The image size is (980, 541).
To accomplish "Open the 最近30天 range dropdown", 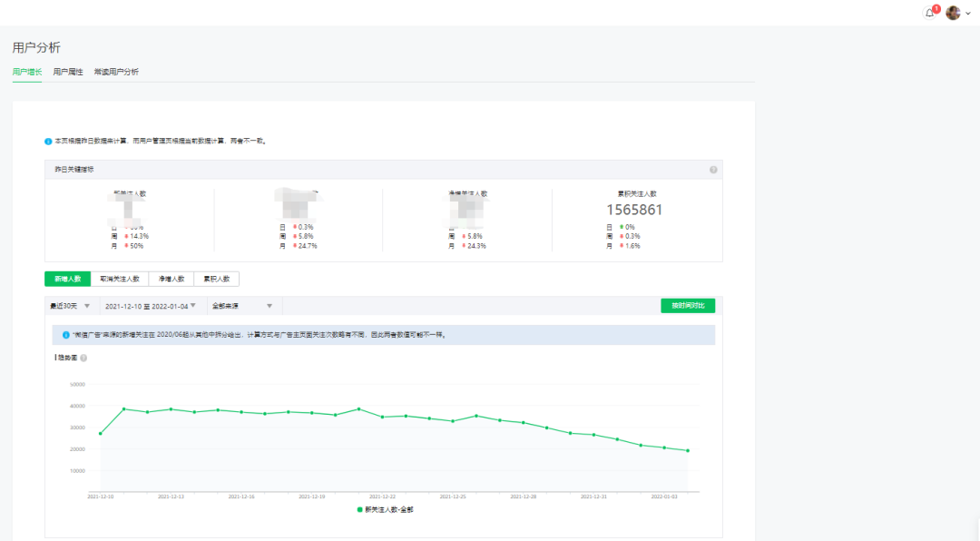I will click(70, 306).
